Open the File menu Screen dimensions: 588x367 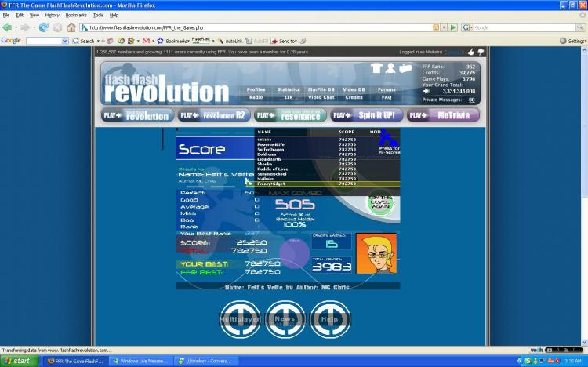tap(6, 16)
